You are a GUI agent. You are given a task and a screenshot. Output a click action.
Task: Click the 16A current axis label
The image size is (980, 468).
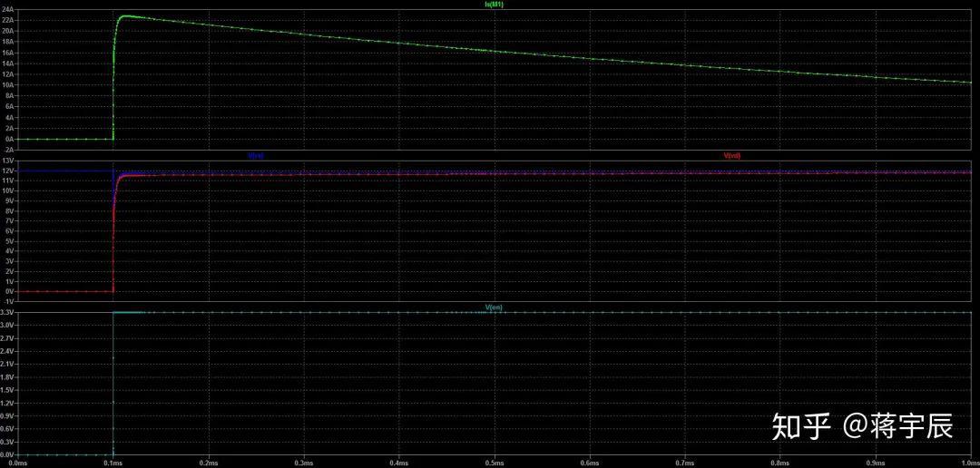(x=8, y=54)
